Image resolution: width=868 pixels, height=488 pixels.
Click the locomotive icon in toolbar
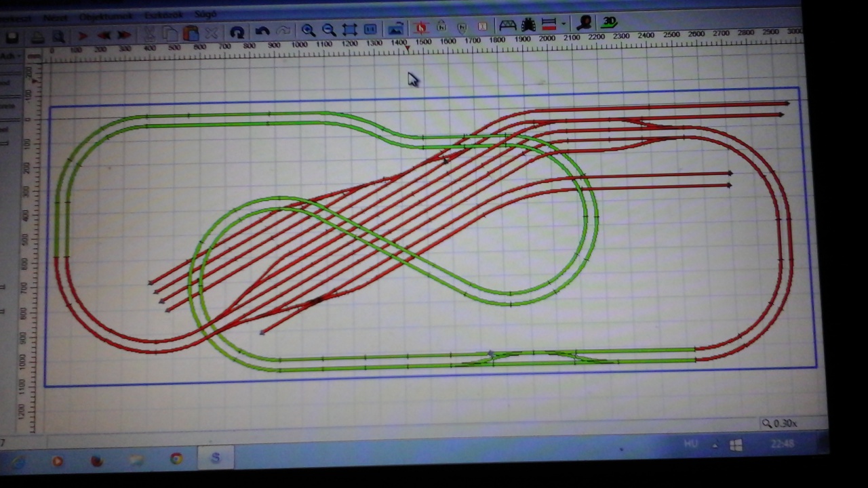pyautogui.click(x=528, y=25)
